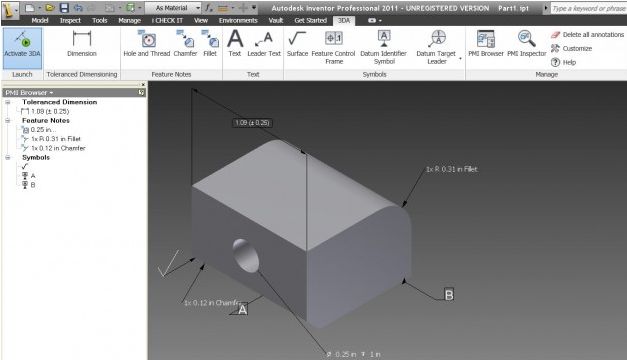Add a Surface texture symbol
This screenshot has width=627, height=360.
tap(297, 44)
